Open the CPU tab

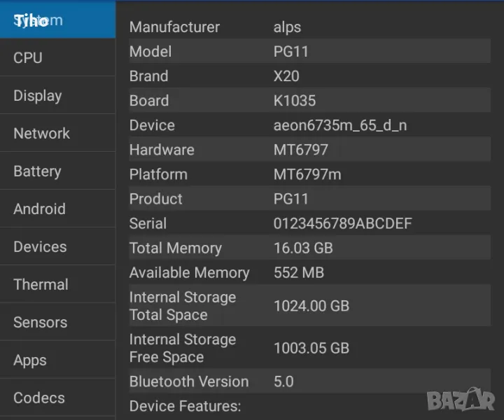pyautogui.click(x=57, y=58)
